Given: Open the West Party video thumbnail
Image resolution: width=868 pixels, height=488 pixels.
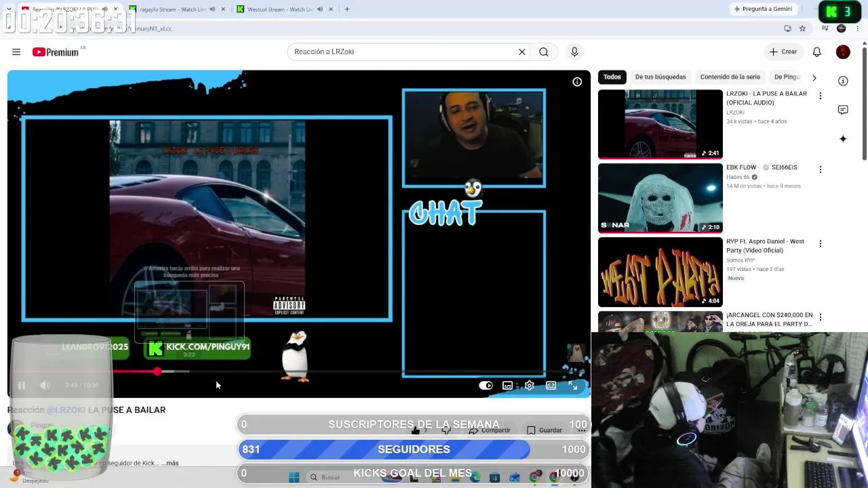Looking at the screenshot, I should click(x=660, y=272).
